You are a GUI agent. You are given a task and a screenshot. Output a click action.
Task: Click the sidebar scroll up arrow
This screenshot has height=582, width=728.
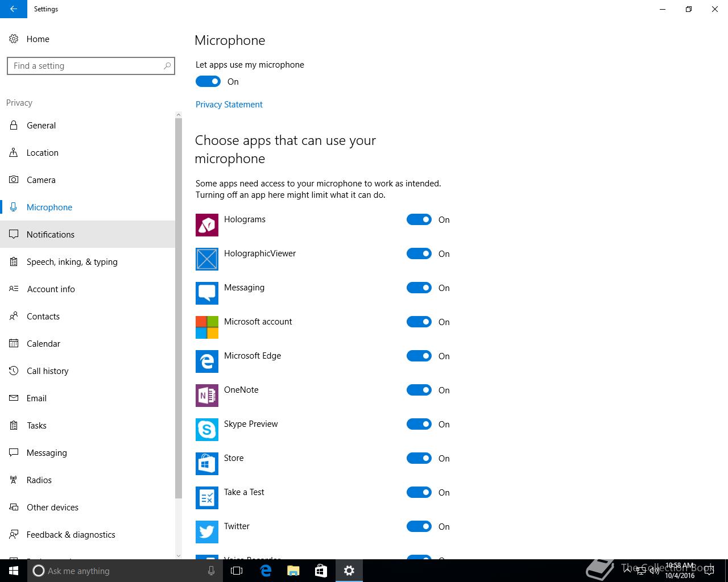click(x=179, y=115)
